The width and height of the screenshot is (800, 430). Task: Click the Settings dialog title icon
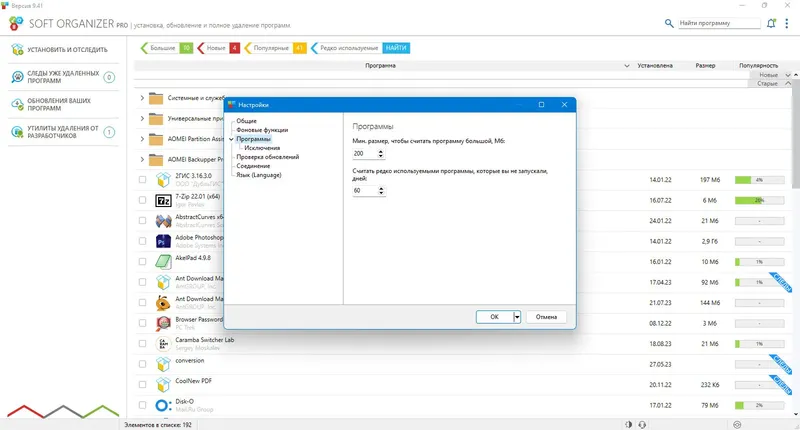[232, 105]
